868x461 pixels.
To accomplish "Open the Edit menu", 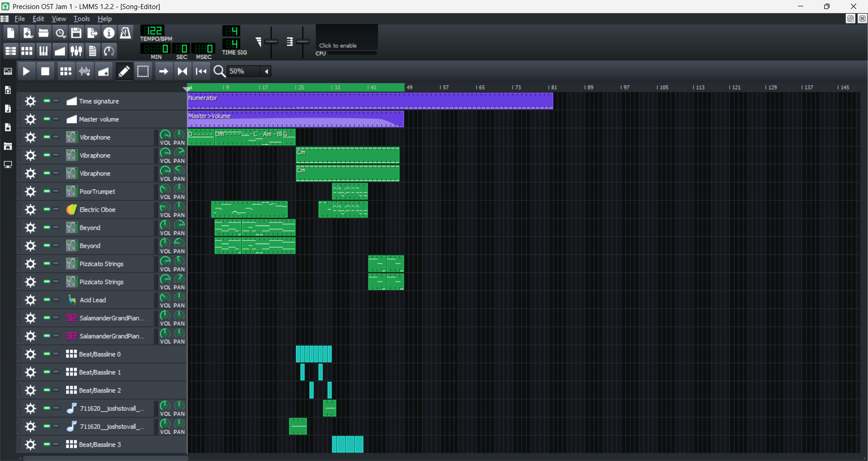I will click(38, 19).
